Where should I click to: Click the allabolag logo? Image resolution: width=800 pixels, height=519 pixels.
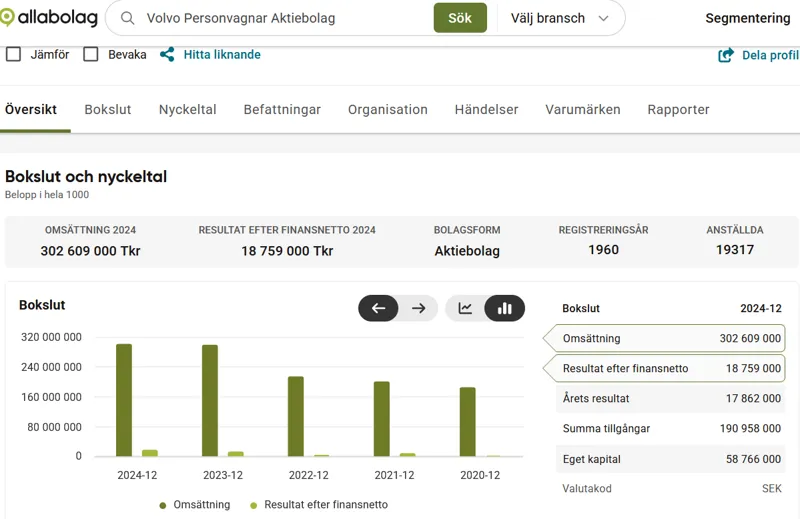click(48, 18)
